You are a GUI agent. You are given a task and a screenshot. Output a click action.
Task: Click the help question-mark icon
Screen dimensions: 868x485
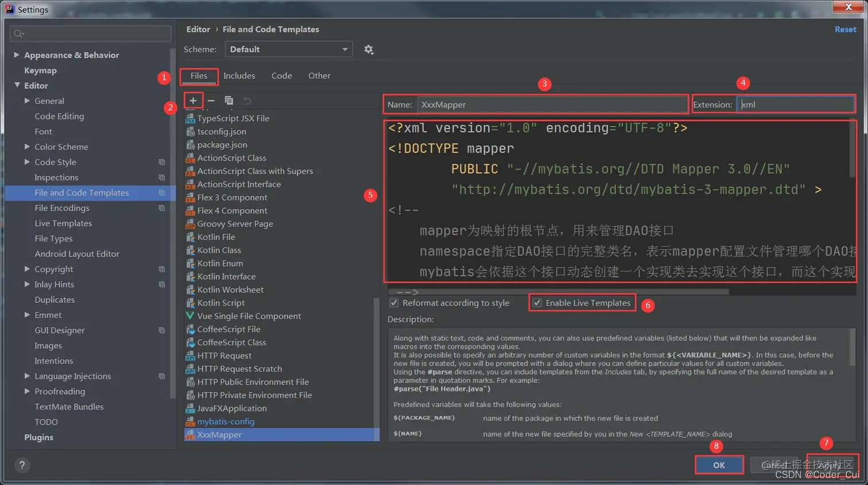[x=22, y=465]
